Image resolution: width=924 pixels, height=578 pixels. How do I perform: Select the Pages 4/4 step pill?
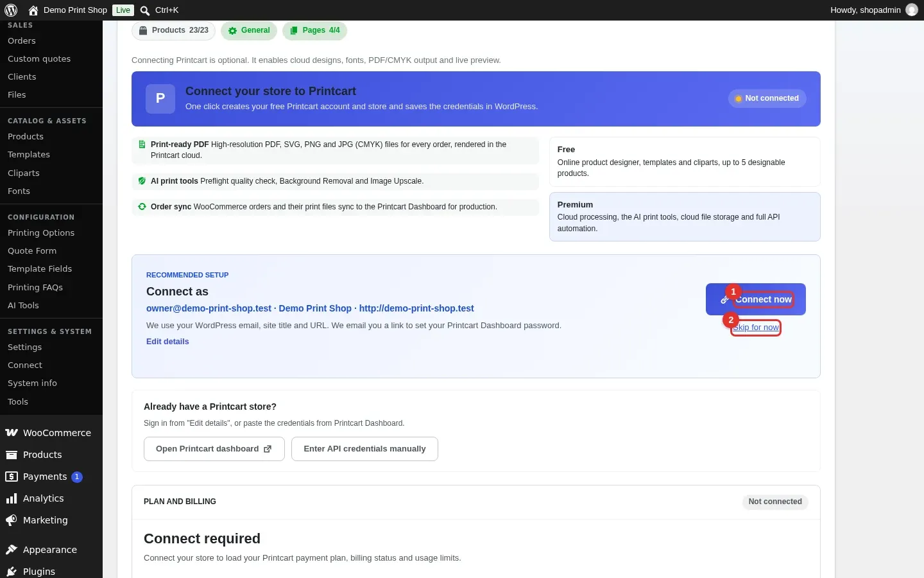[x=314, y=30]
